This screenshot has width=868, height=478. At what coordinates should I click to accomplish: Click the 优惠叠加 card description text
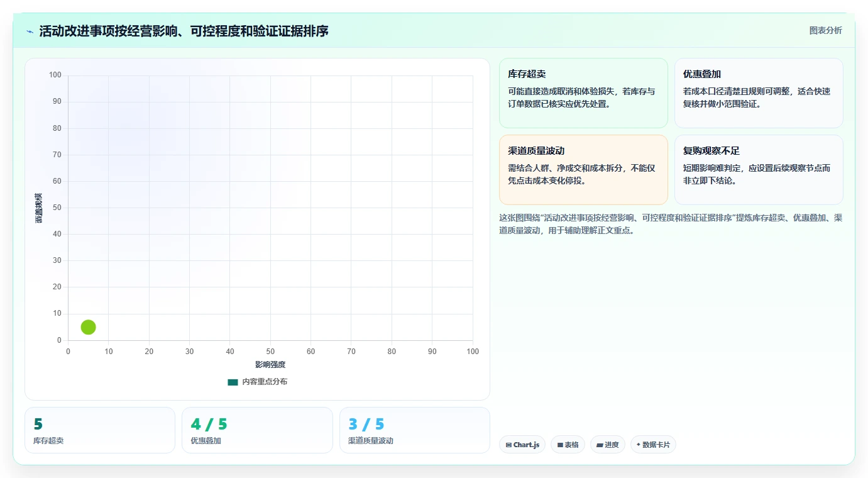pos(757,97)
